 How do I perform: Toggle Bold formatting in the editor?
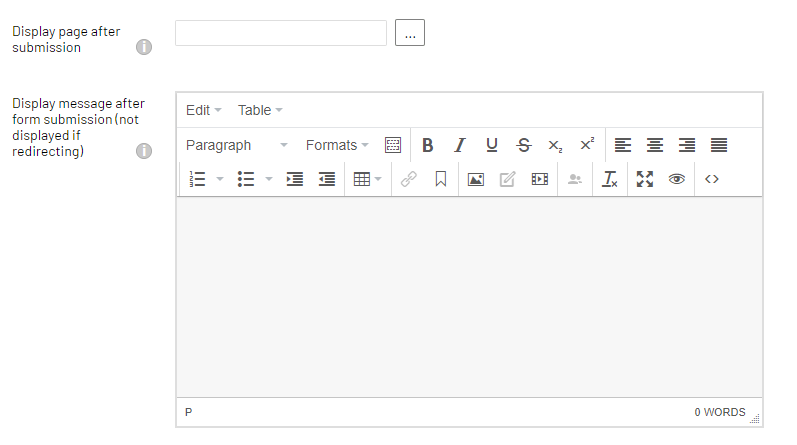tap(427, 145)
